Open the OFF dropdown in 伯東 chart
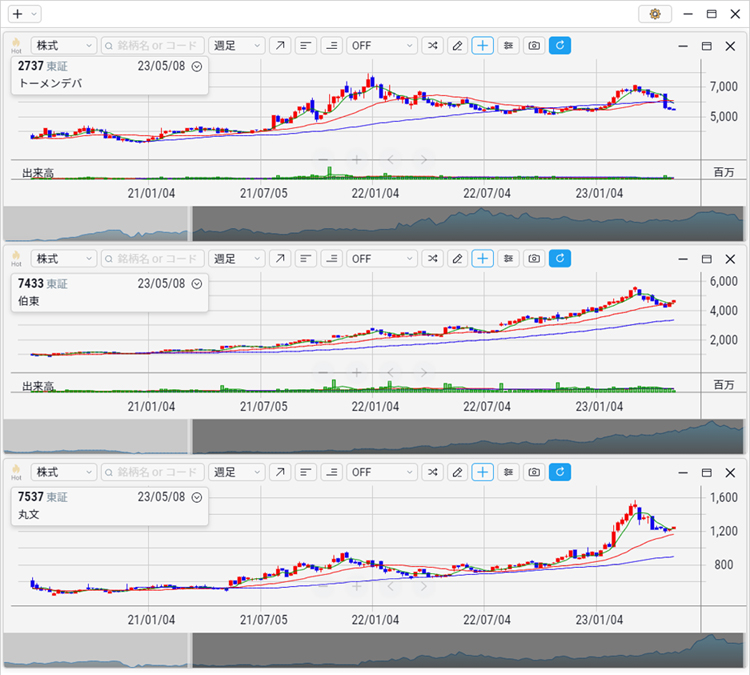750x675 pixels. (381, 259)
